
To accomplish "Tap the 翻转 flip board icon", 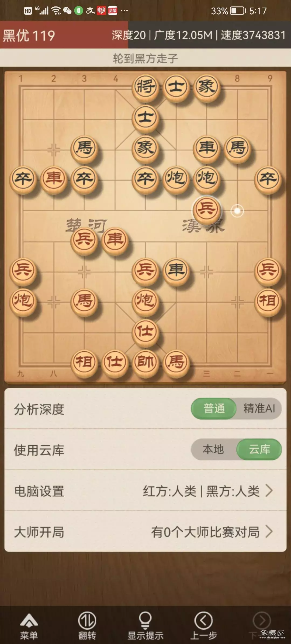I will pyautogui.click(x=87, y=621).
